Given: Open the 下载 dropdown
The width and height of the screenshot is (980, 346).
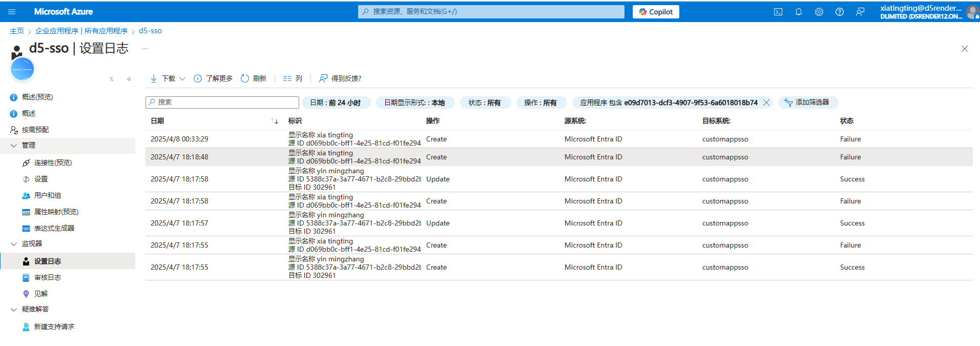Looking at the screenshot, I should tap(168, 78).
